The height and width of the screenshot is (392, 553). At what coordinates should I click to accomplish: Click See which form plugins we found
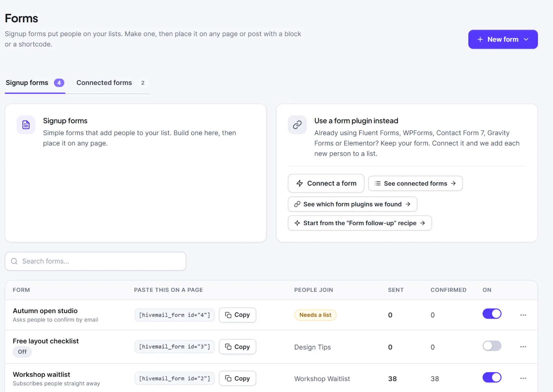point(353,204)
